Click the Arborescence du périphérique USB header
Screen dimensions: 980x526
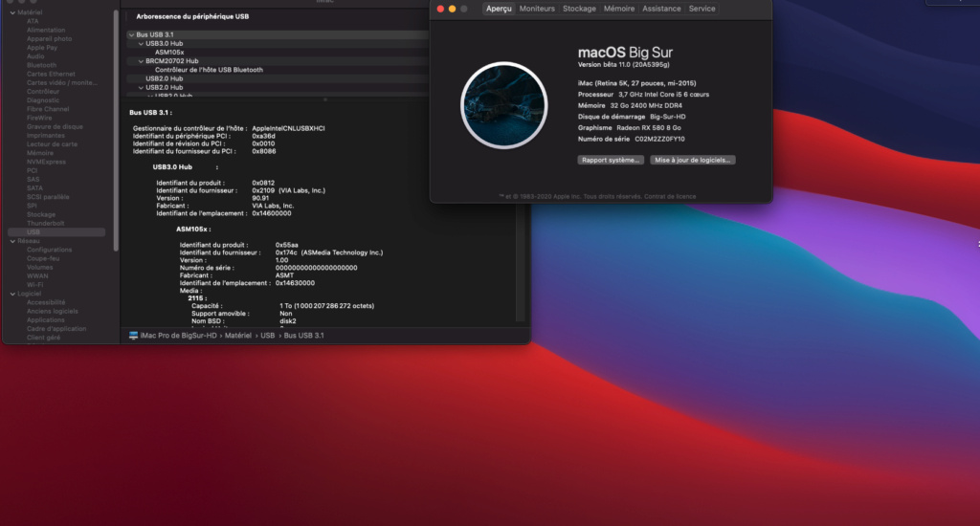click(x=192, y=17)
